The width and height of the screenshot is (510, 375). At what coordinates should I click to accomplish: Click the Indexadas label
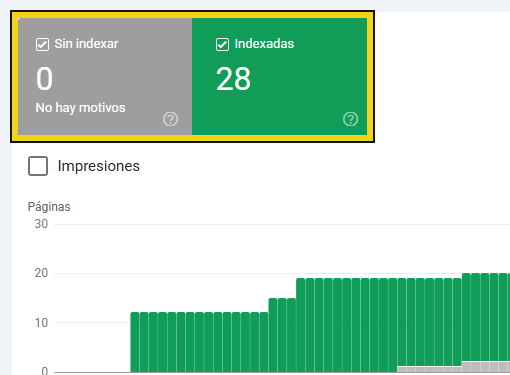(x=264, y=44)
